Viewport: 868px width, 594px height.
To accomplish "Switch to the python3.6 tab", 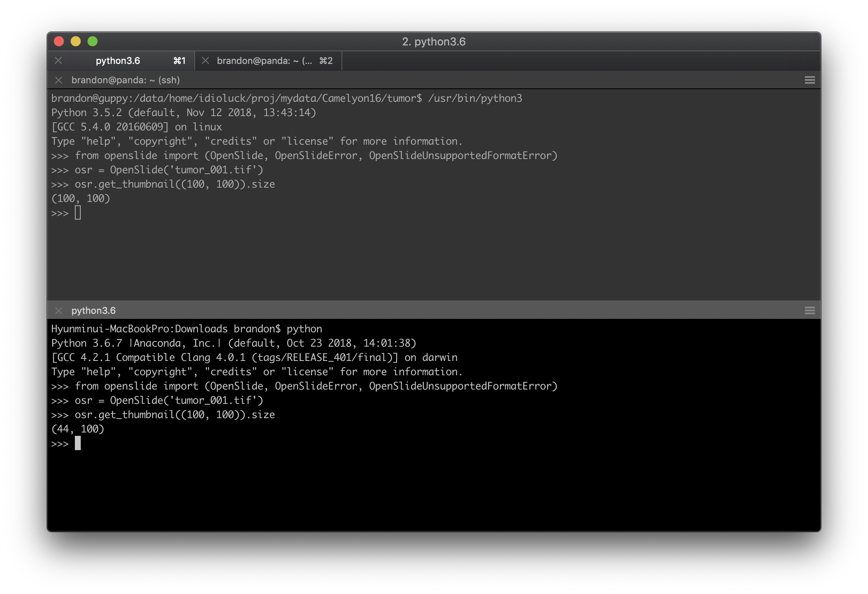I will click(x=119, y=61).
